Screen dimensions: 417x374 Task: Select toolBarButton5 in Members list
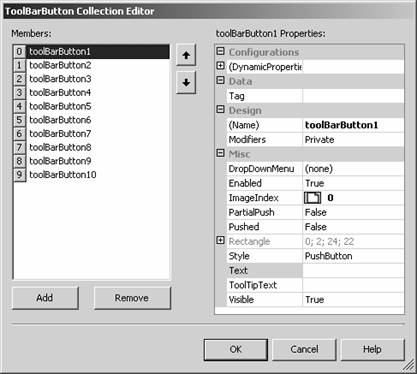click(98, 106)
